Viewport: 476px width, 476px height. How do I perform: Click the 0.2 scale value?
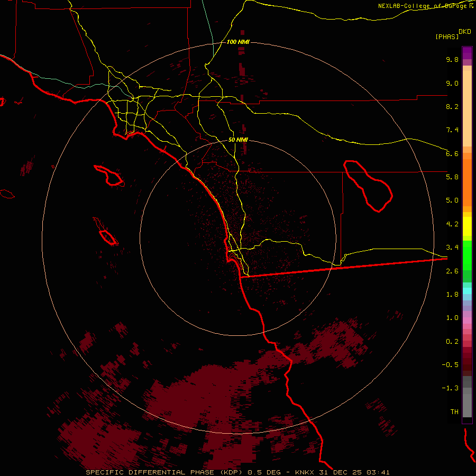click(452, 342)
